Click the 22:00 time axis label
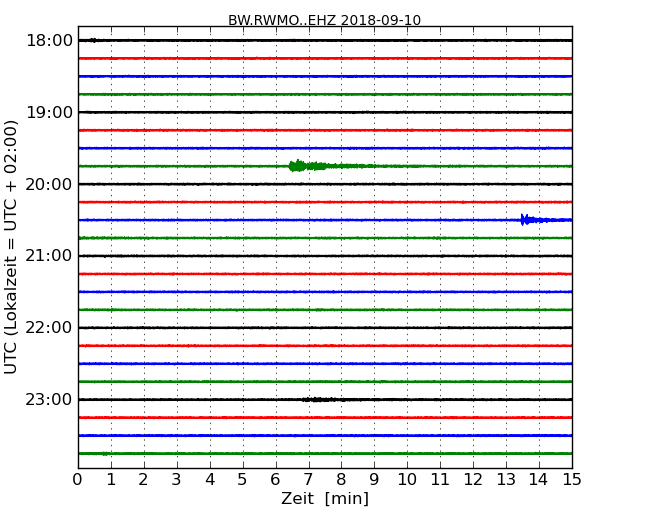Image resolution: width=650 pixels, height=520 pixels. [49, 328]
